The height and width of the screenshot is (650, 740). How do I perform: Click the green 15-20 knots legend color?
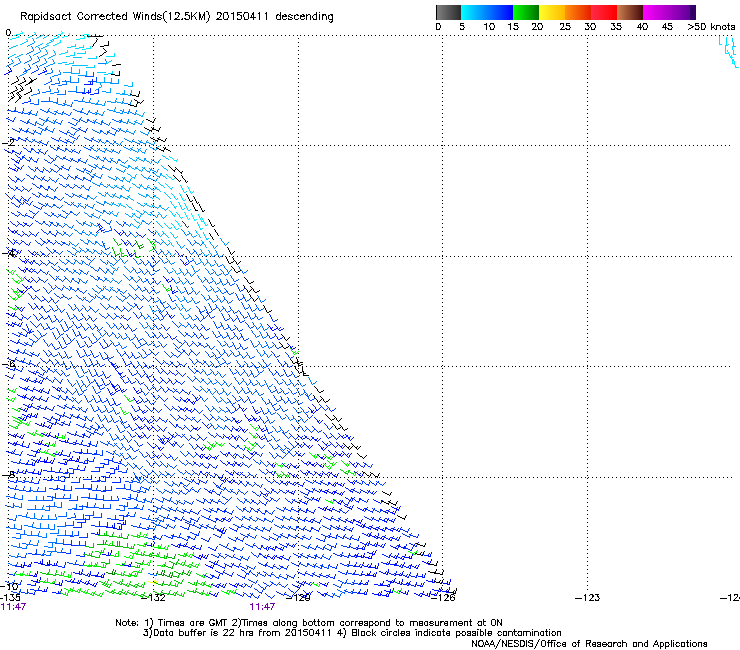tap(526, 12)
